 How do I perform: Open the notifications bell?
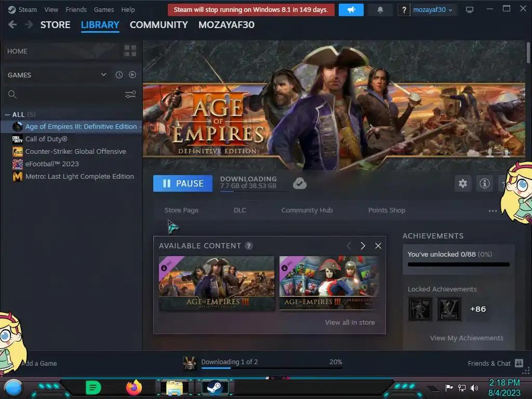coord(380,10)
